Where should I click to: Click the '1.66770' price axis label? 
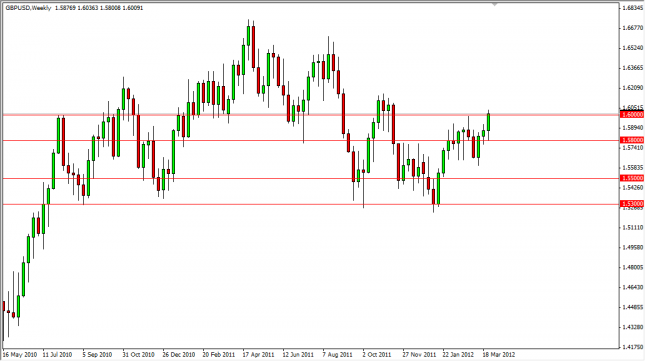[633, 28]
